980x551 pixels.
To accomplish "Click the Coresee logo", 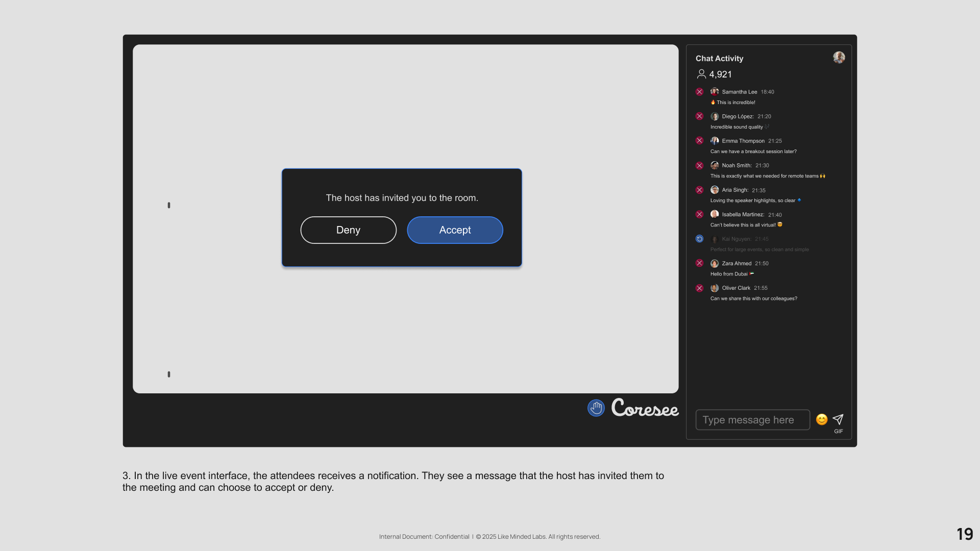I will [645, 408].
